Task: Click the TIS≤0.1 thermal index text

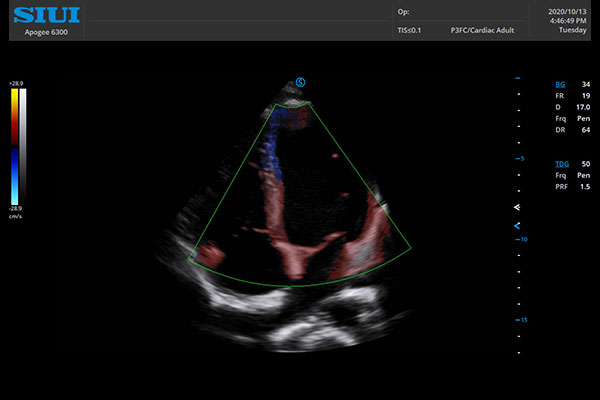Action: (x=409, y=30)
